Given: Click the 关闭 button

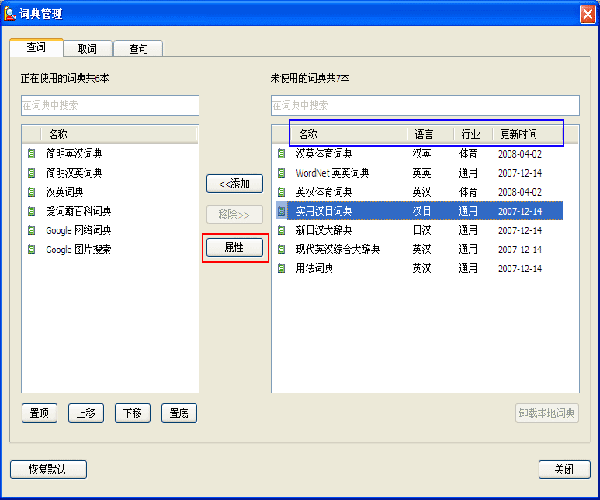Looking at the screenshot, I should pyautogui.click(x=564, y=469).
